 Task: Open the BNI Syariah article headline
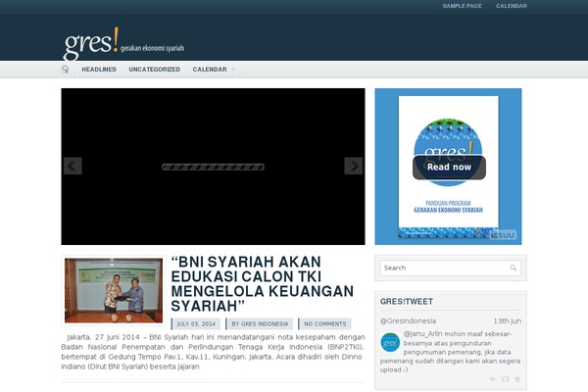(x=262, y=284)
